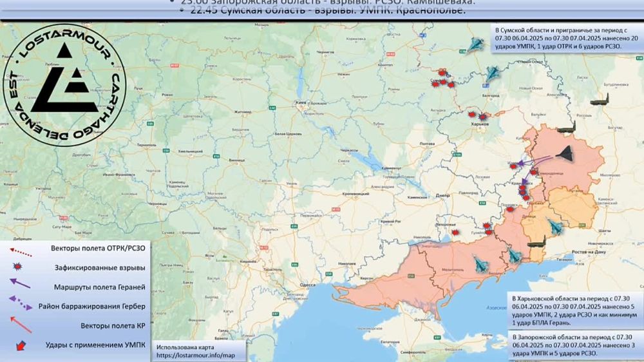This screenshot has height=362, width=644.
Task: Click the thin red arrow legend icon
Action: 21,324
